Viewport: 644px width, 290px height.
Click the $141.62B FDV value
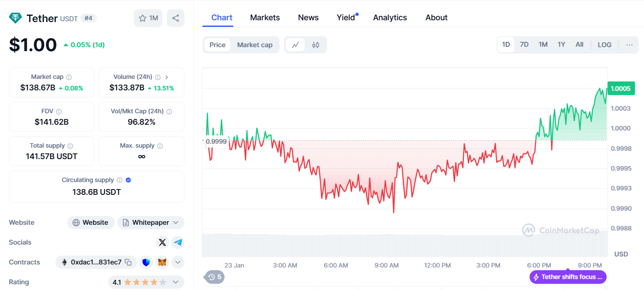pos(52,122)
